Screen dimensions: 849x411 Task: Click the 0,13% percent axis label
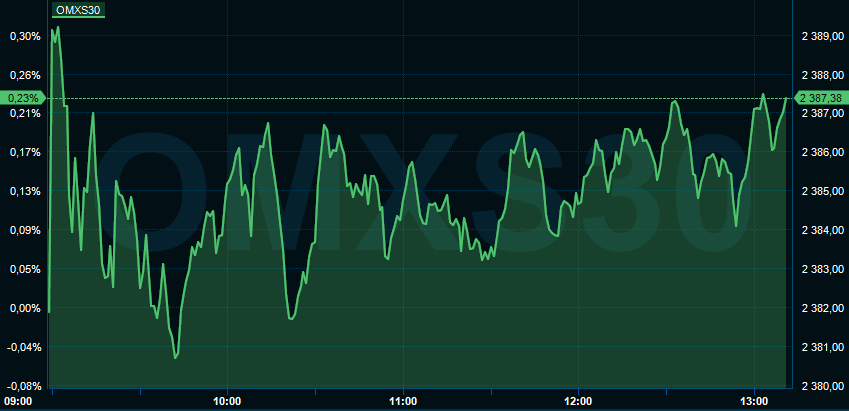click(x=25, y=192)
